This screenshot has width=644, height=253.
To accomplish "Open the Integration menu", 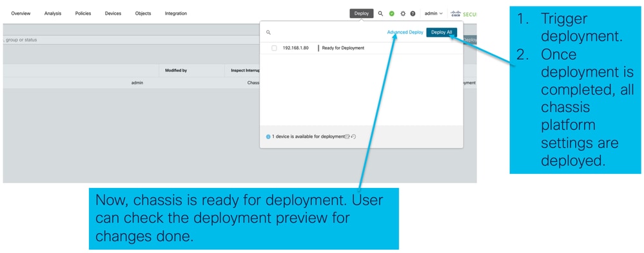I will pos(176,14).
